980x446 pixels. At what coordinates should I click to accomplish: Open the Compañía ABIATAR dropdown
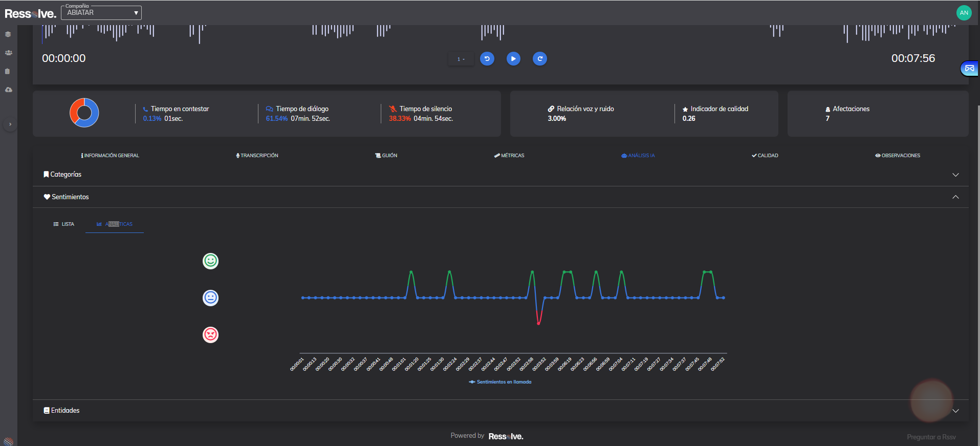(101, 13)
